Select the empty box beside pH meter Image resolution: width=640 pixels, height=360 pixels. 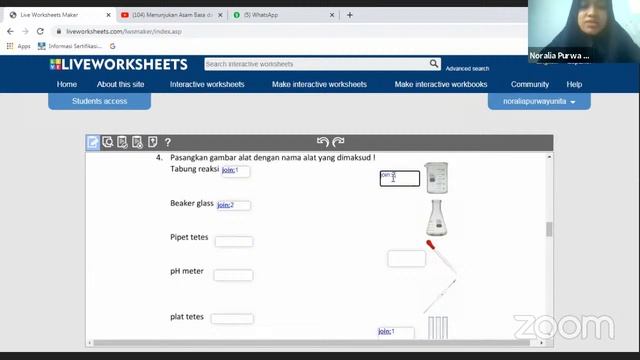click(233, 276)
